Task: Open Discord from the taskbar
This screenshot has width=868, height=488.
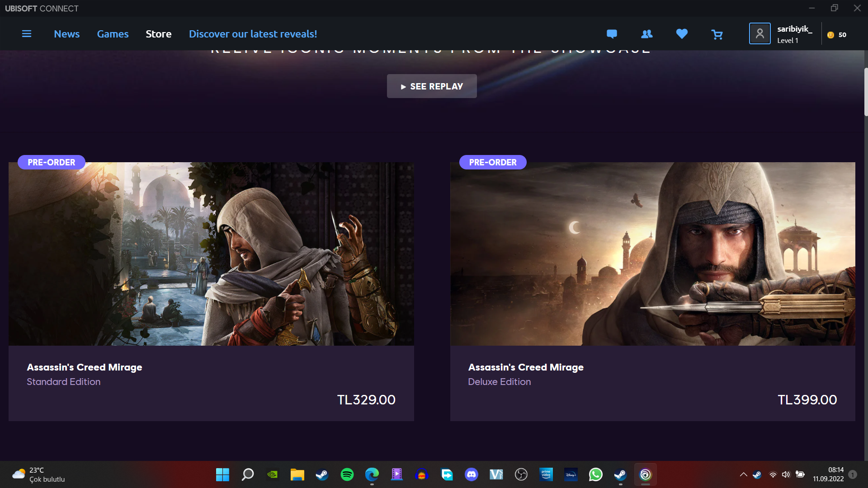Action: [472, 474]
